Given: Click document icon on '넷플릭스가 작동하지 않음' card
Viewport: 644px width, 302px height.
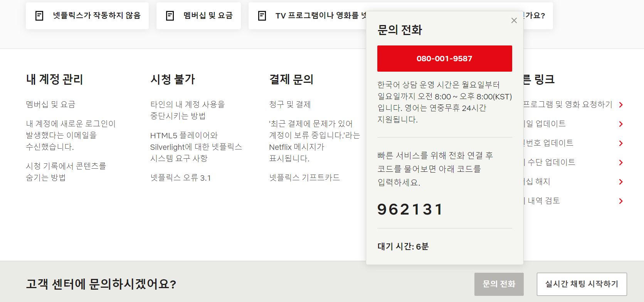Looking at the screenshot, I should pos(39,16).
